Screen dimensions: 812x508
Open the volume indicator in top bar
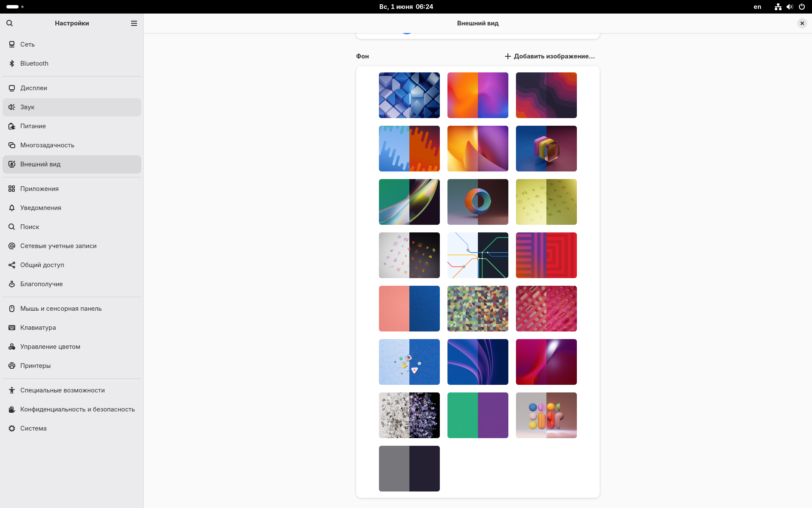tap(790, 7)
